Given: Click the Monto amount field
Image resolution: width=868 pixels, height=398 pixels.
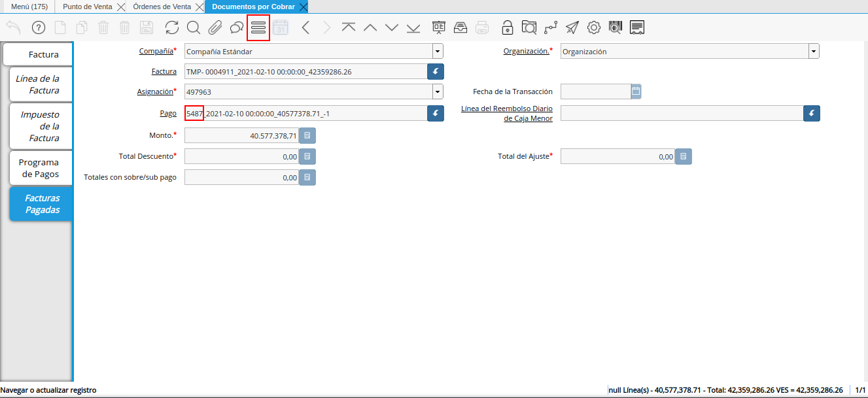Looking at the screenshot, I should [x=242, y=136].
